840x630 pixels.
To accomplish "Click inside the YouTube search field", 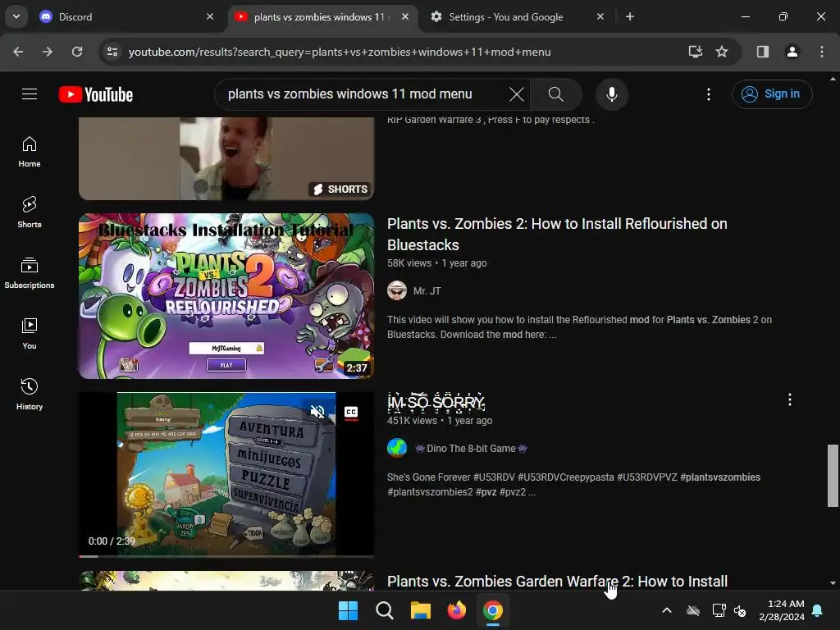I will [364, 94].
